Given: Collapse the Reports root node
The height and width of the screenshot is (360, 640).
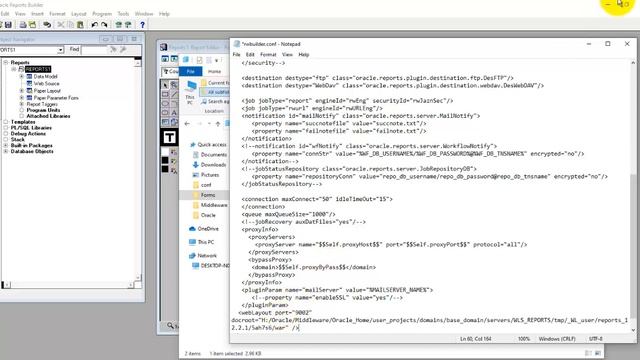Looking at the screenshot, I should (6, 62).
